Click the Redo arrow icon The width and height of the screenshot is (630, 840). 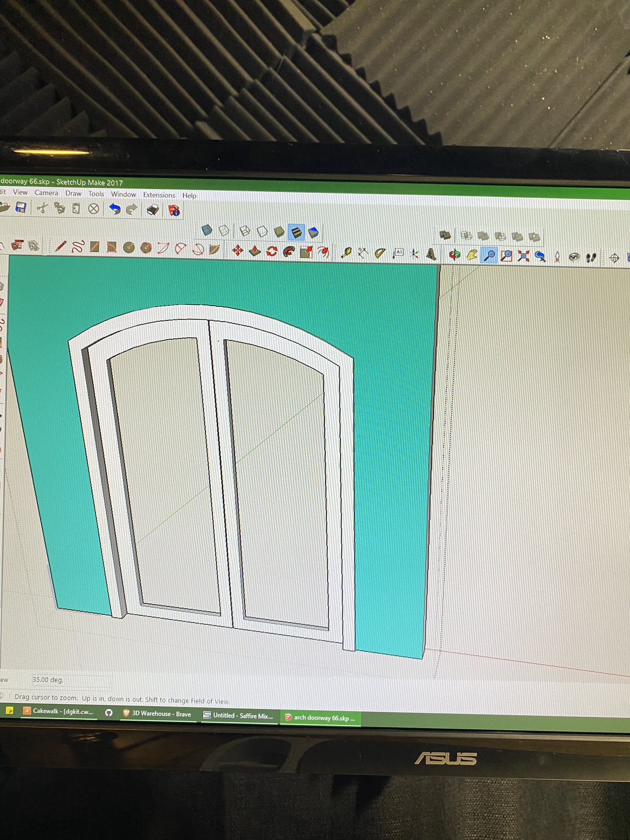coord(131,210)
